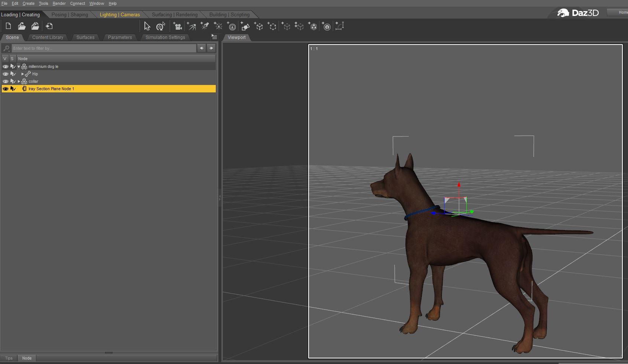628x364 pixels.
Task: Hide the millennium dog le node
Action: pos(5,66)
